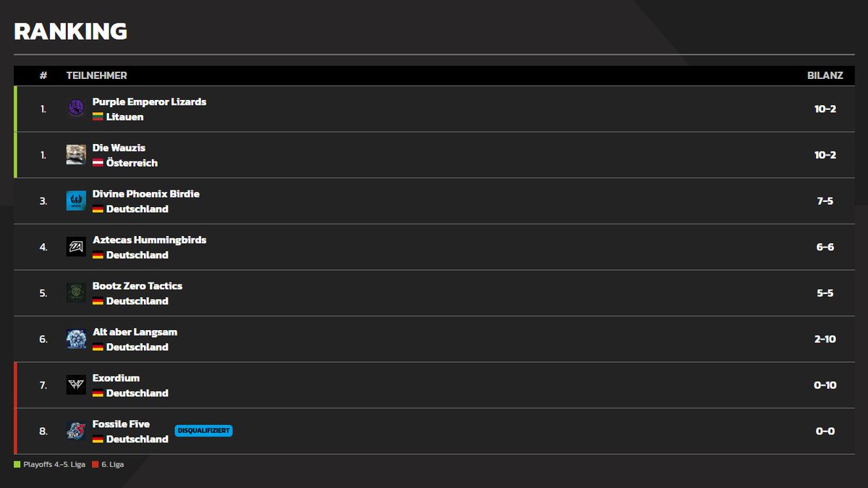This screenshot has height=488, width=868.
Task: Open Bootz Zero Tactics team link
Action: point(137,286)
